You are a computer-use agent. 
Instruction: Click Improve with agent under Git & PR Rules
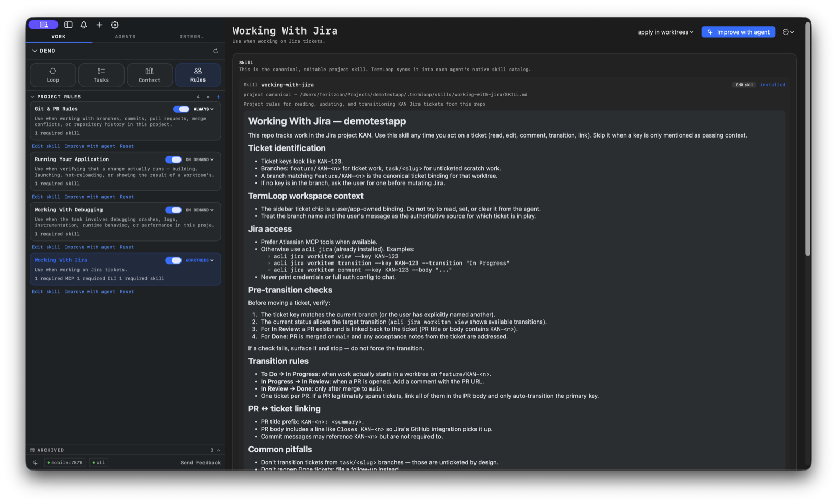click(x=90, y=146)
